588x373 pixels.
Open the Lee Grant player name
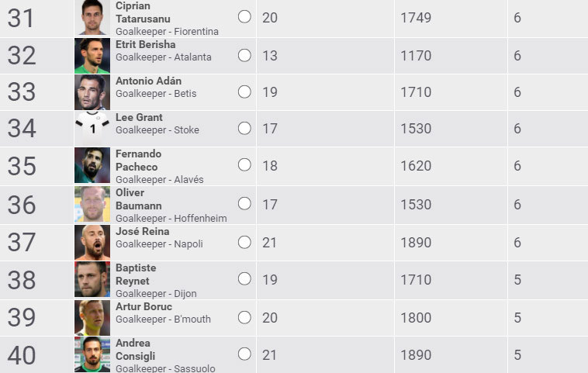click(139, 117)
